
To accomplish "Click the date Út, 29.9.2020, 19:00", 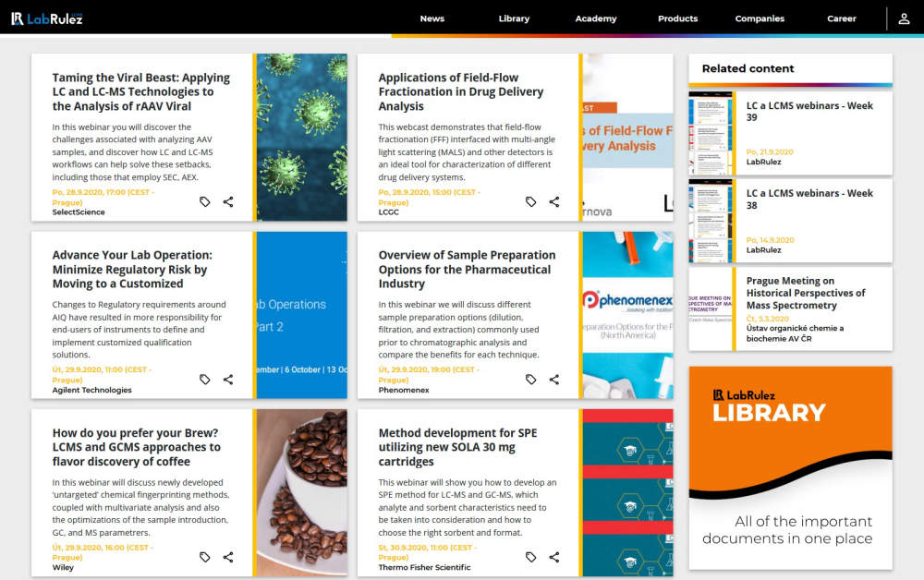I will click(429, 374).
